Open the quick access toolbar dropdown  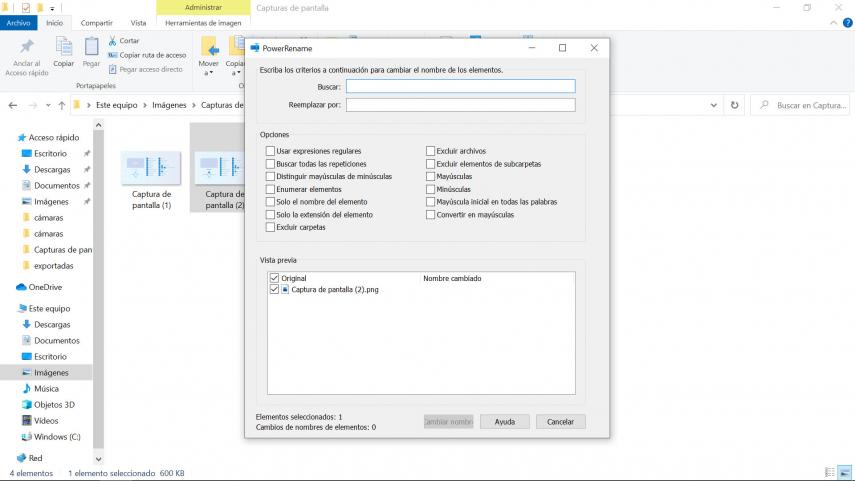[x=52, y=8]
